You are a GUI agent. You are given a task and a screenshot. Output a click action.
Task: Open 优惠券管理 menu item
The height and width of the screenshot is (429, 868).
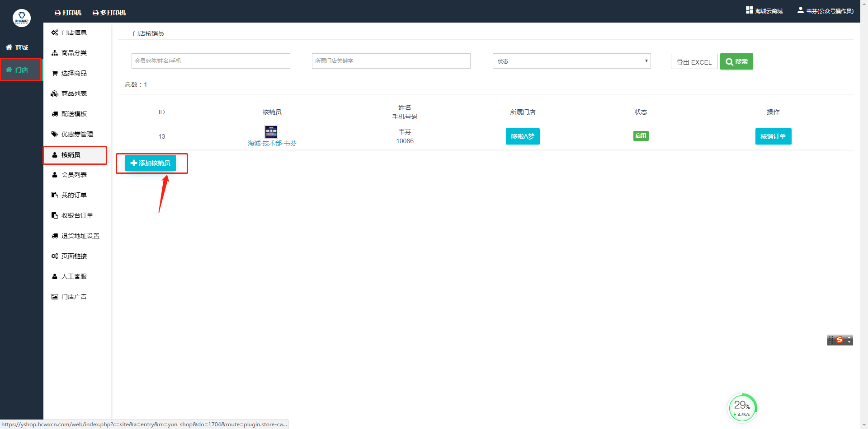(x=77, y=134)
